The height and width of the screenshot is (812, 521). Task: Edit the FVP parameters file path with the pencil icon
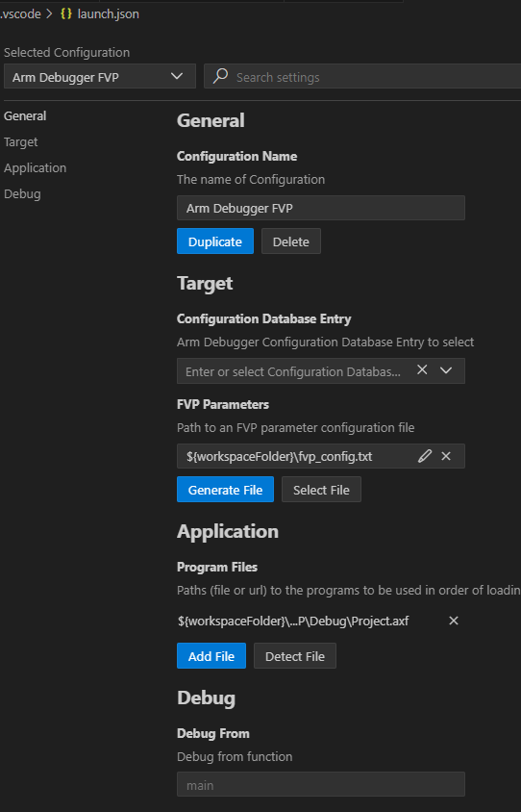click(425, 456)
